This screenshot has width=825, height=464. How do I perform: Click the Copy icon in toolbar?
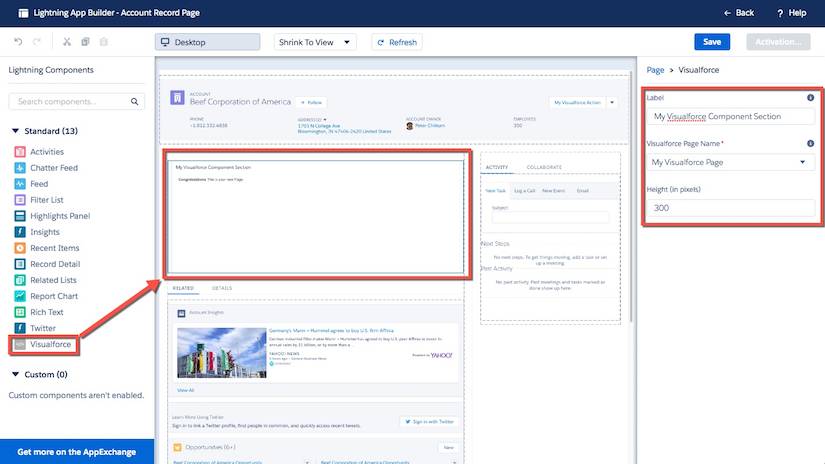(x=85, y=42)
